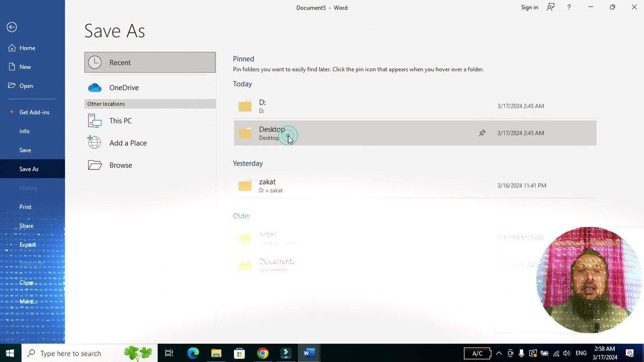The height and width of the screenshot is (362, 644).
Task: Open the notification center icon
Action: (x=630, y=353)
